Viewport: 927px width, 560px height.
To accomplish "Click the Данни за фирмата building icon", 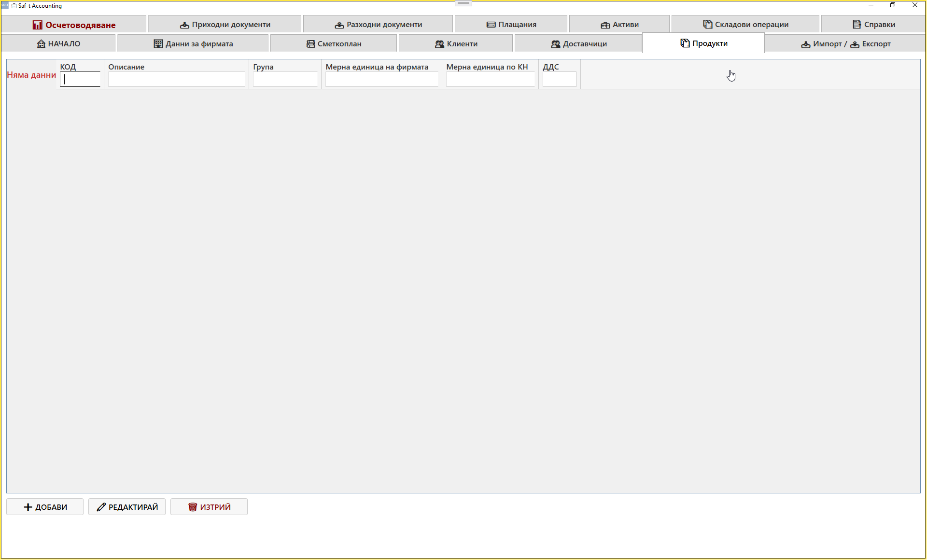I will tap(158, 43).
